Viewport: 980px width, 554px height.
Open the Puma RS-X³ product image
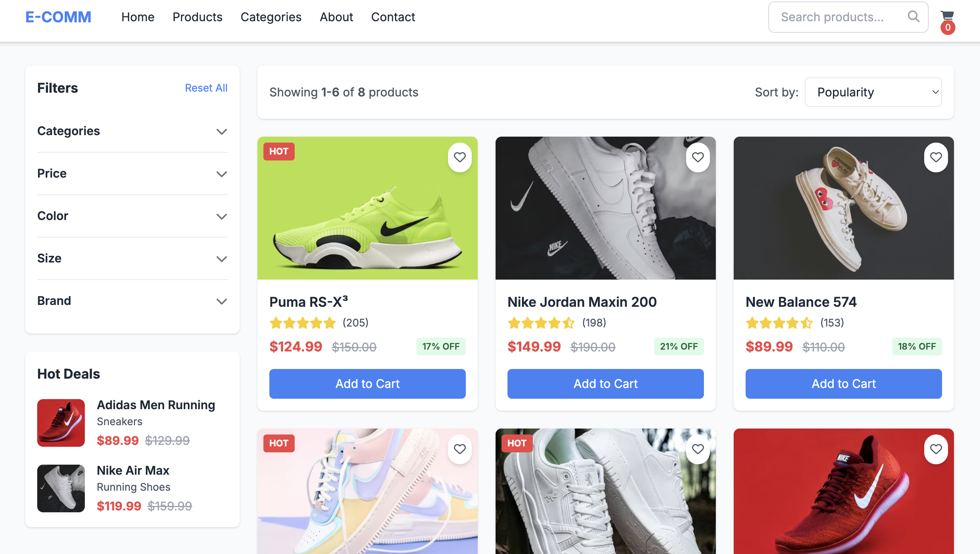(367, 208)
